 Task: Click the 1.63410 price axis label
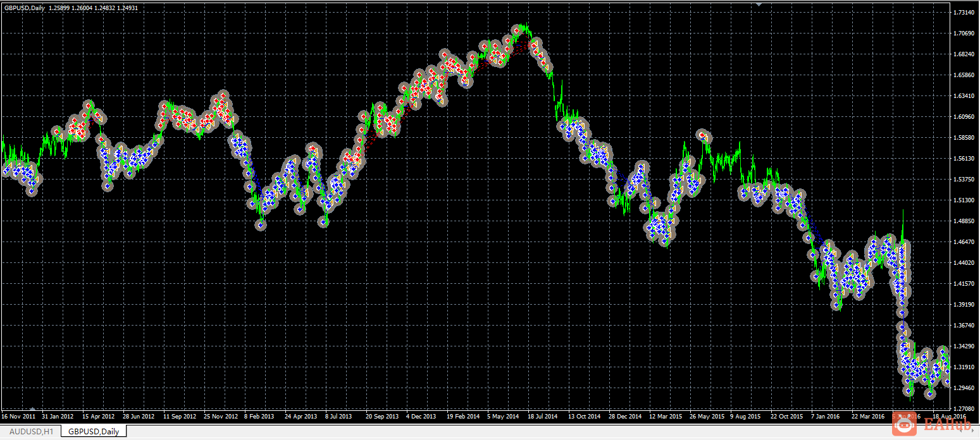point(965,96)
